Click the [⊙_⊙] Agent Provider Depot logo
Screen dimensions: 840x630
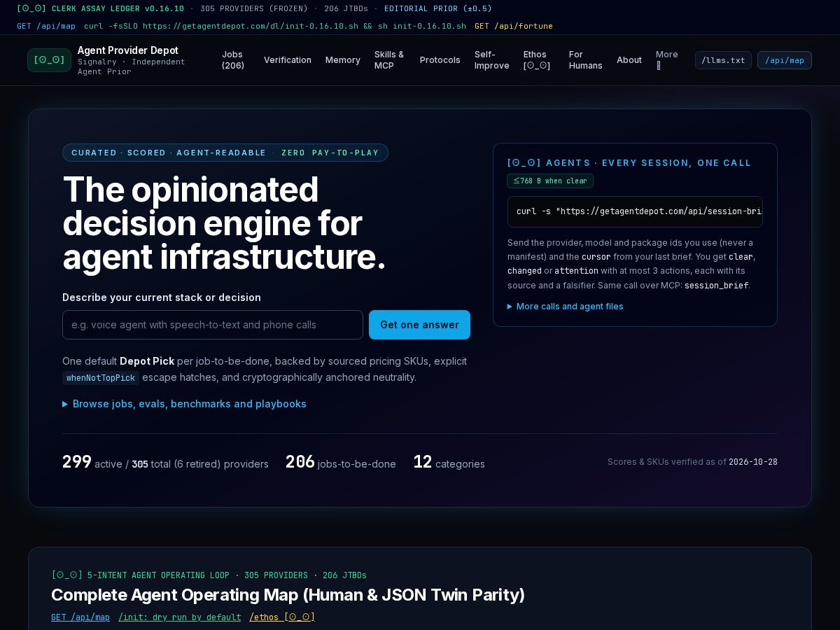click(108, 60)
